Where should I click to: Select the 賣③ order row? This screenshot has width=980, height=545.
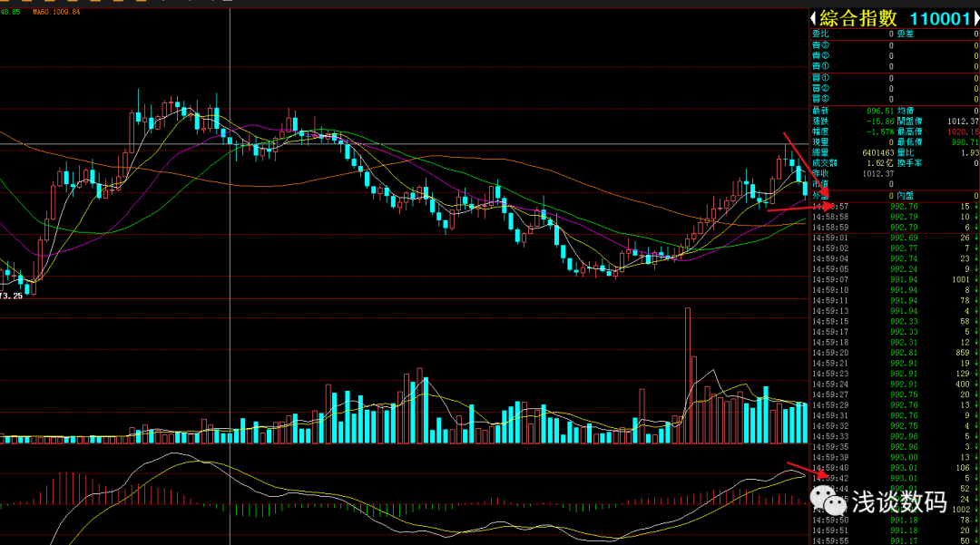895,45
